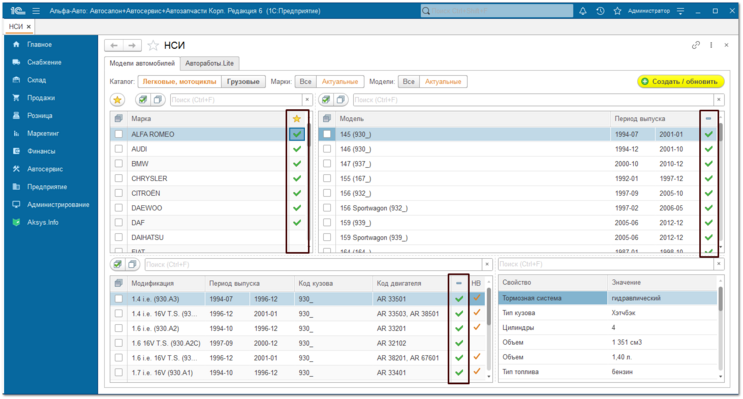This screenshot has width=743, height=399.
Task: Open the service settings menu icon in title bar
Action: (x=680, y=11)
